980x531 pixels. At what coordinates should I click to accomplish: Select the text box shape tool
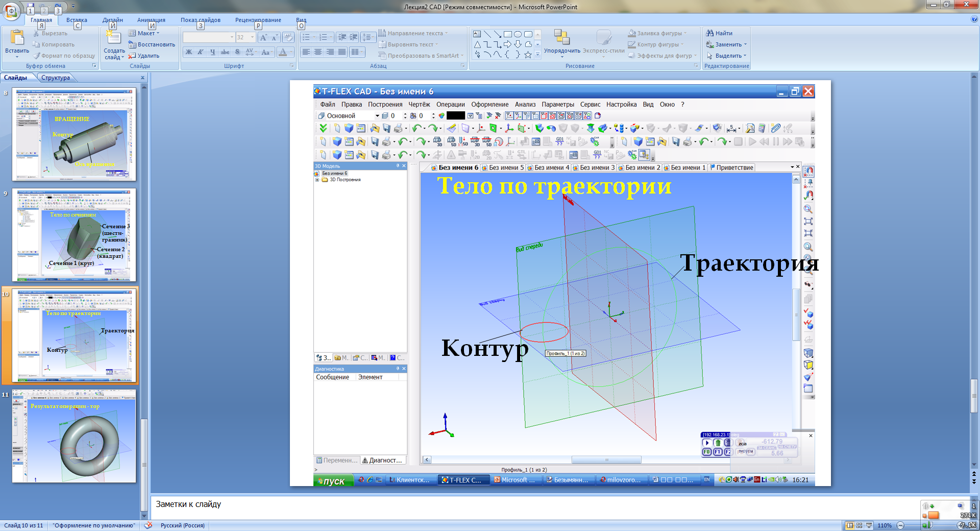[477, 34]
